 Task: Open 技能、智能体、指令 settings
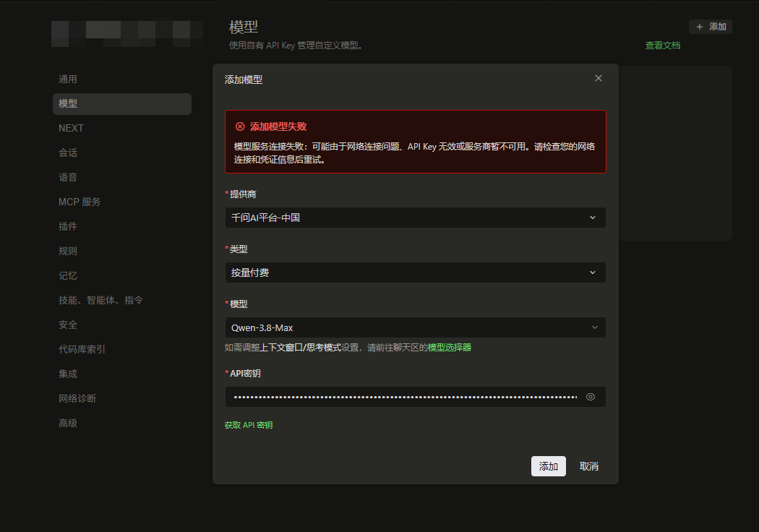pyautogui.click(x=100, y=301)
